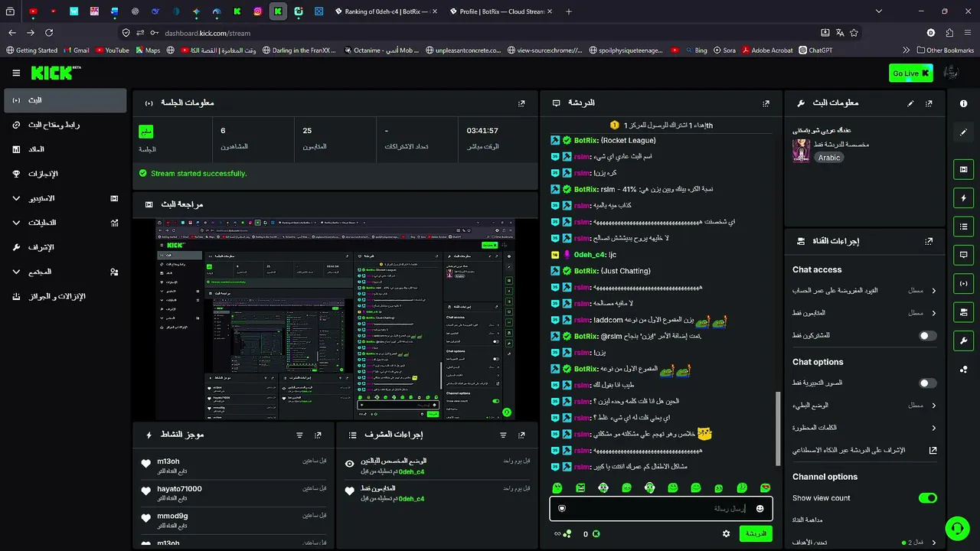980x551 pixels.
Task: Filter the activity feed (موجز النشاط)
Action: (299, 435)
